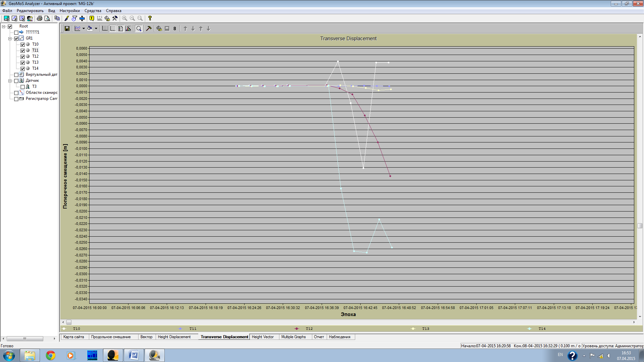Click the hammer icon in graph toolbar
The image size is (644, 362).
tap(149, 28)
